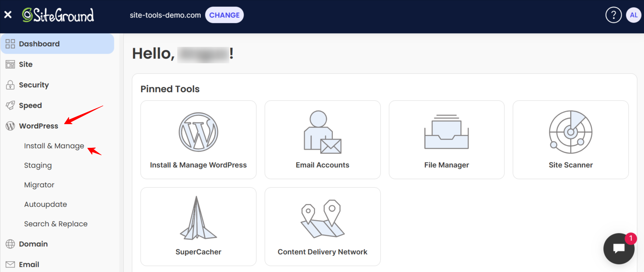Click the SuperCacher paper plane icon
The image size is (644, 272).
click(x=198, y=218)
